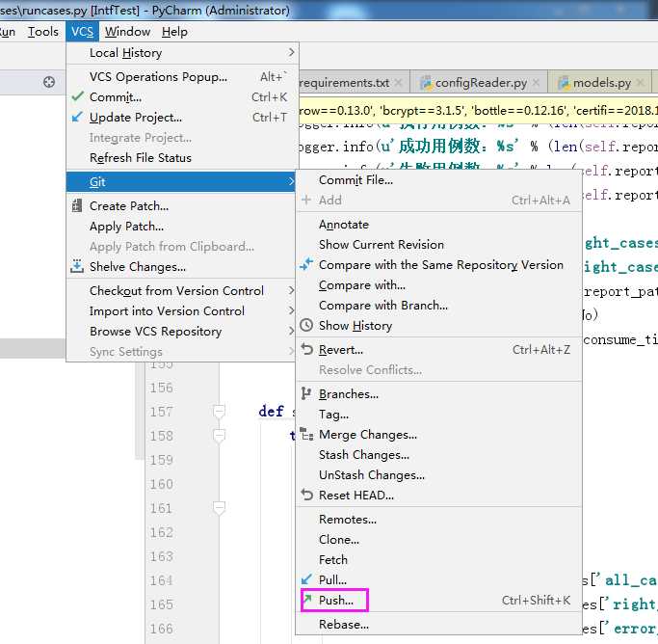Toggle the fold marker at line 161
Viewport: 658px width, 644px height.
coord(219,508)
